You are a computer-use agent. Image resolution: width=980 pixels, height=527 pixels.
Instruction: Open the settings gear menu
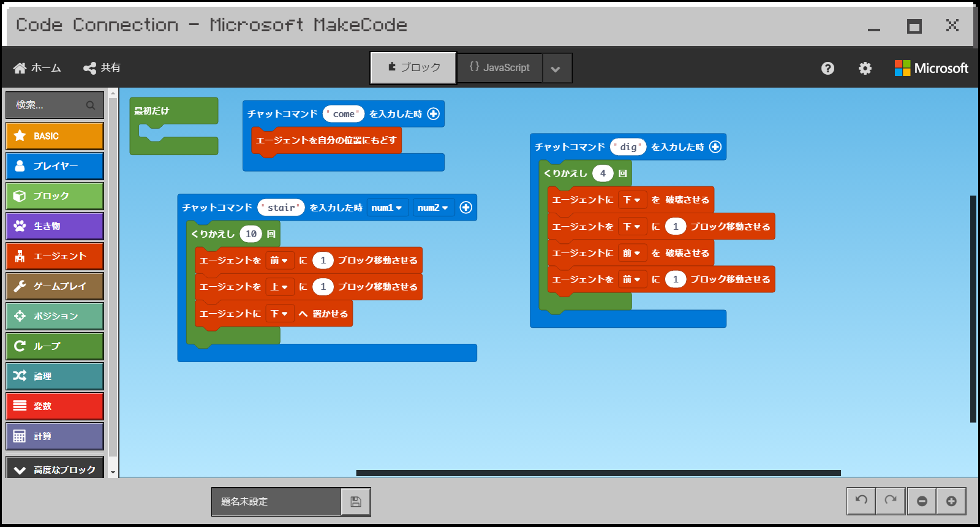[865, 68]
